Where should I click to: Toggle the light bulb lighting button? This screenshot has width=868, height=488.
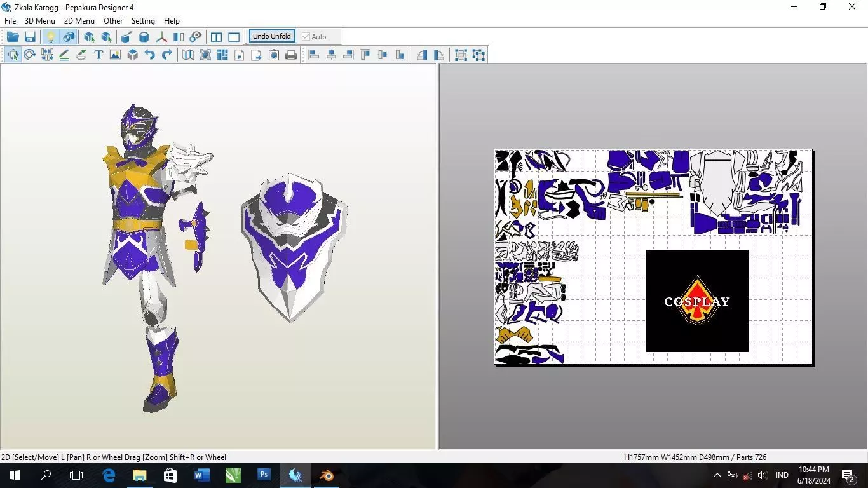(51, 37)
